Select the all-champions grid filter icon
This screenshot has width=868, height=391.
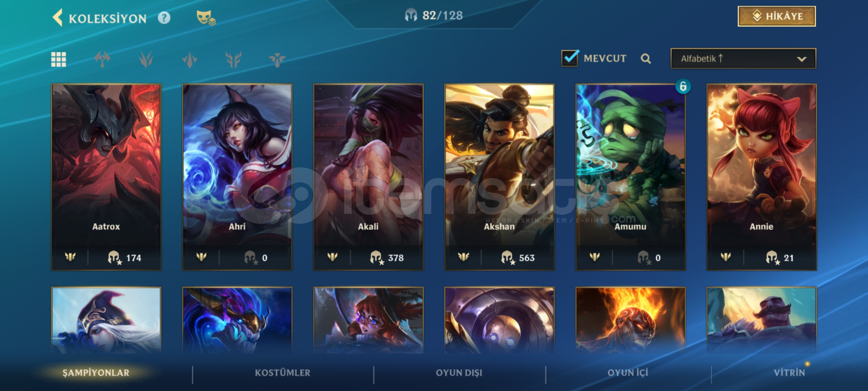coord(59,59)
